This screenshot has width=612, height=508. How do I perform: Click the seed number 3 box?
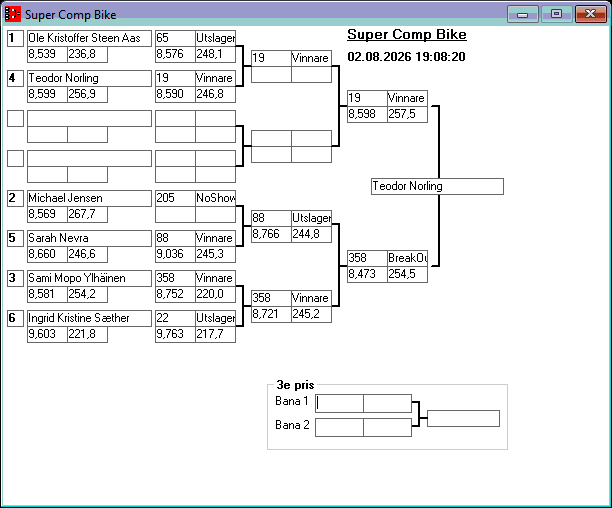click(16, 278)
